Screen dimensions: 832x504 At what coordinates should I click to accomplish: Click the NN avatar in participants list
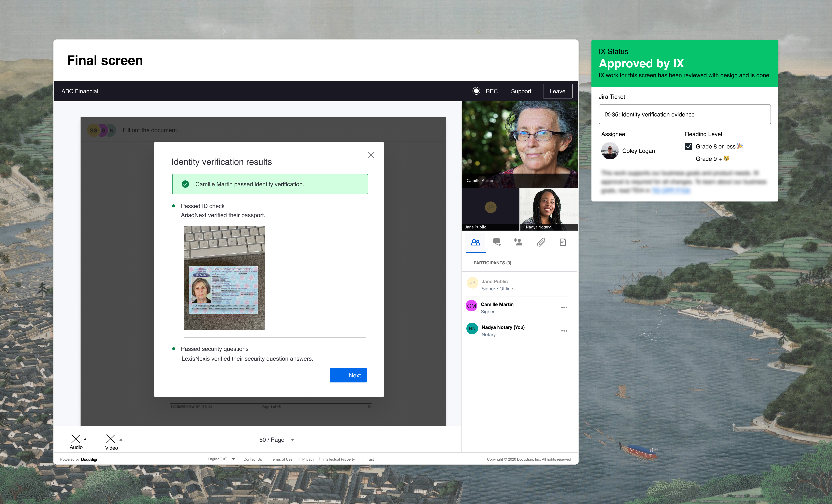pos(472,328)
